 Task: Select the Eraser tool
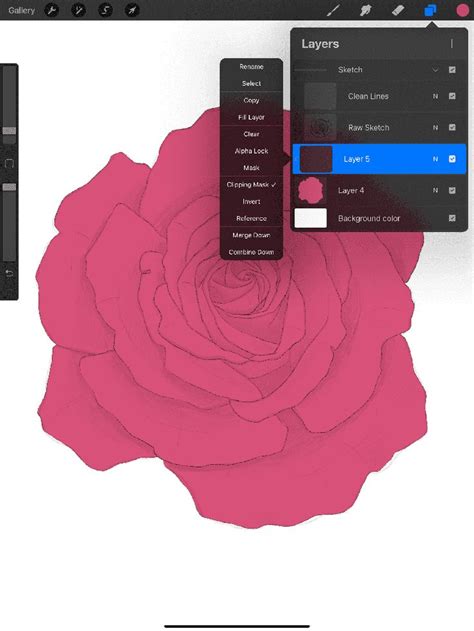(x=398, y=10)
